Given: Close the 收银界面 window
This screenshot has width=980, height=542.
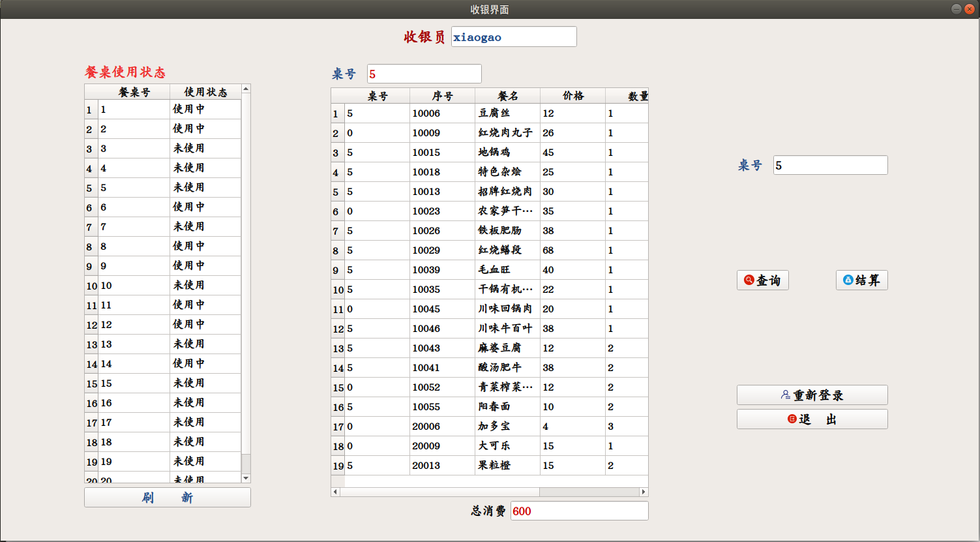Looking at the screenshot, I should (969, 9).
